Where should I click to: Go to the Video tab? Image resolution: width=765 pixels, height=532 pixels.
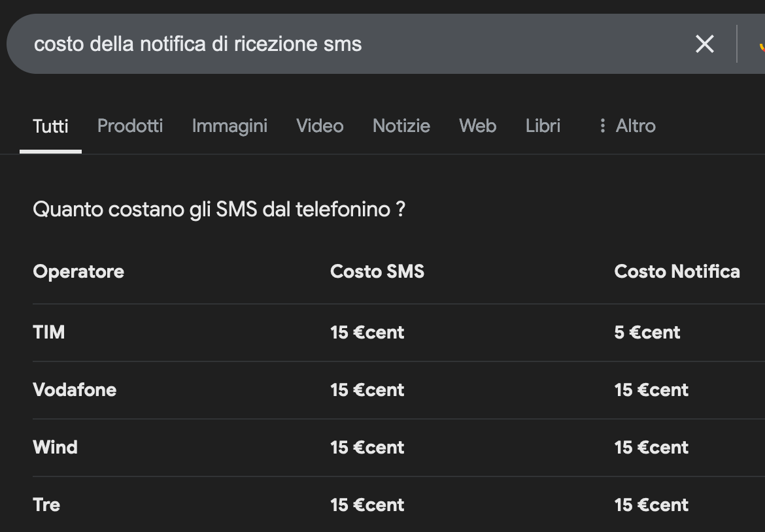320,125
